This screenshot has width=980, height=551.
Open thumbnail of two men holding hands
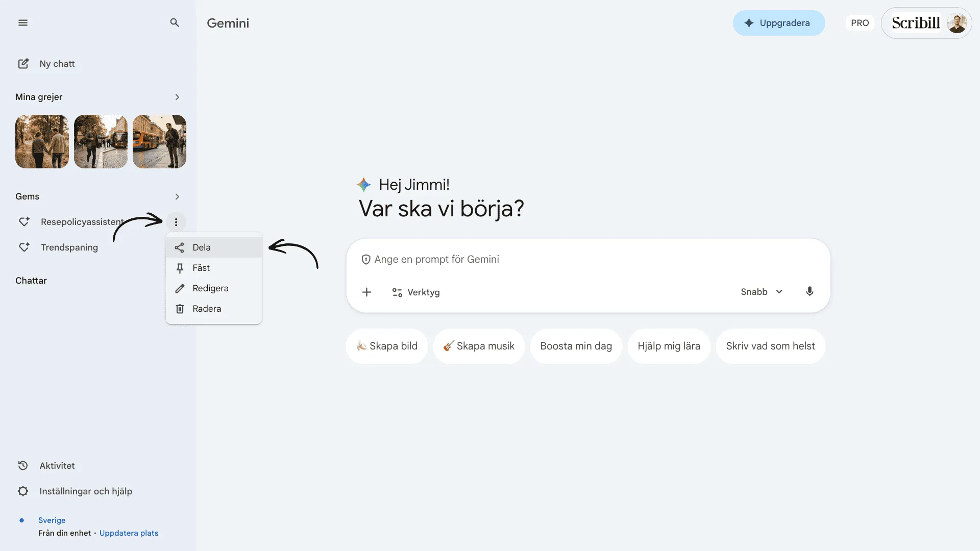(x=42, y=141)
